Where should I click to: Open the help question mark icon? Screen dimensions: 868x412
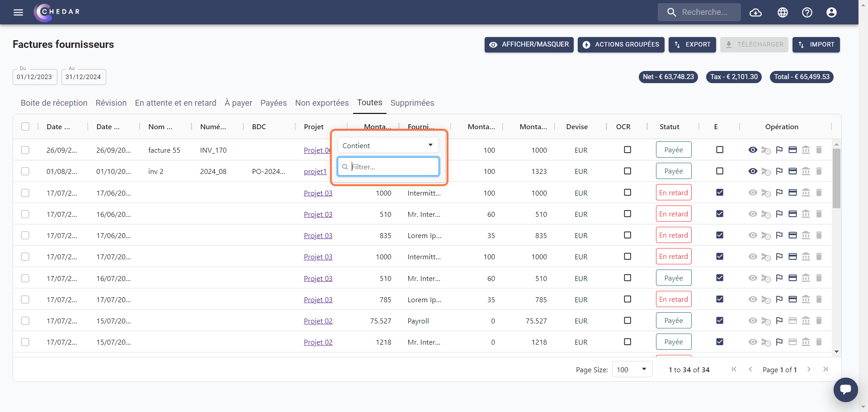click(x=807, y=12)
